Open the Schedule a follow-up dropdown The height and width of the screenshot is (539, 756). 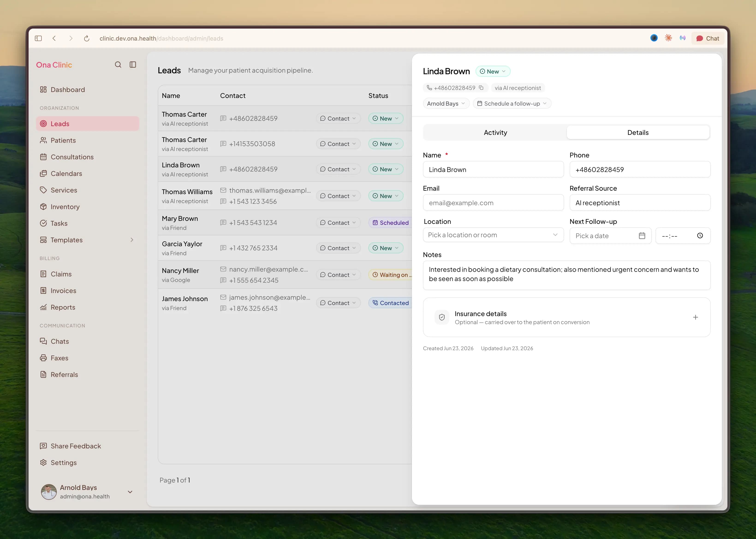pyautogui.click(x=512, y=104)
